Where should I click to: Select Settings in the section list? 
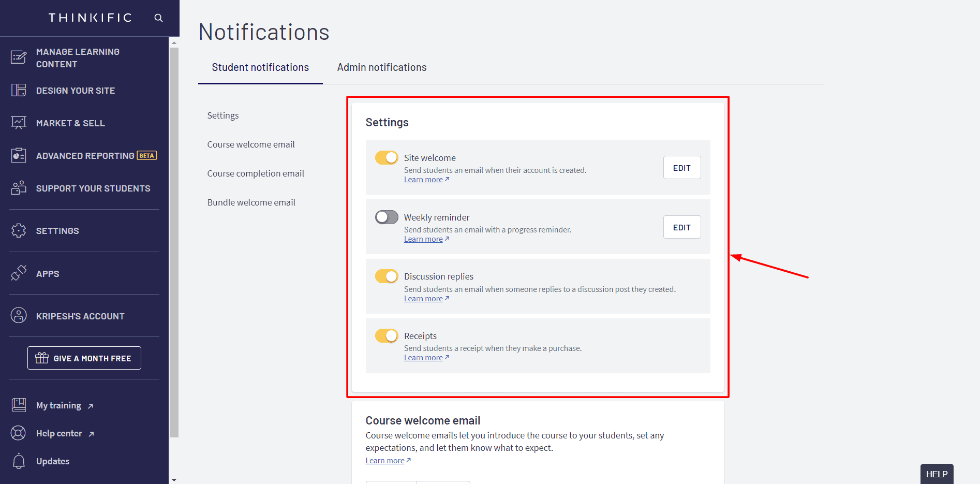click(223, 115)
